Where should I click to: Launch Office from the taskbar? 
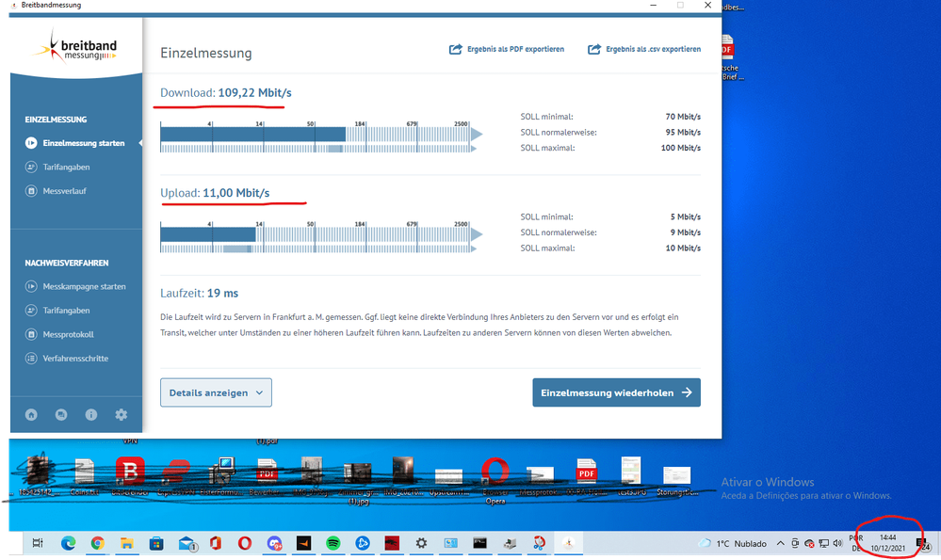pyautogui.click(x=216, y=543)
